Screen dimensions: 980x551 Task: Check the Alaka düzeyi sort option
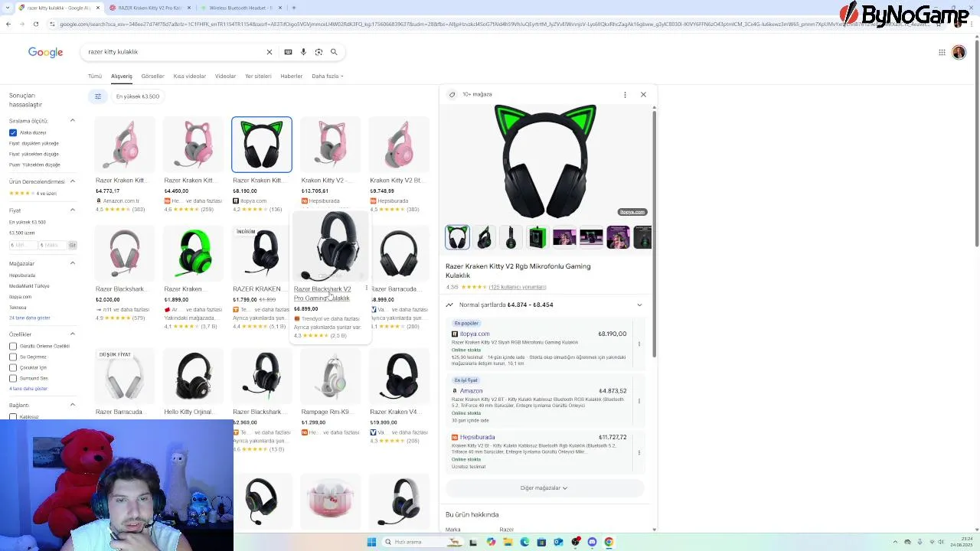[13, 132]
